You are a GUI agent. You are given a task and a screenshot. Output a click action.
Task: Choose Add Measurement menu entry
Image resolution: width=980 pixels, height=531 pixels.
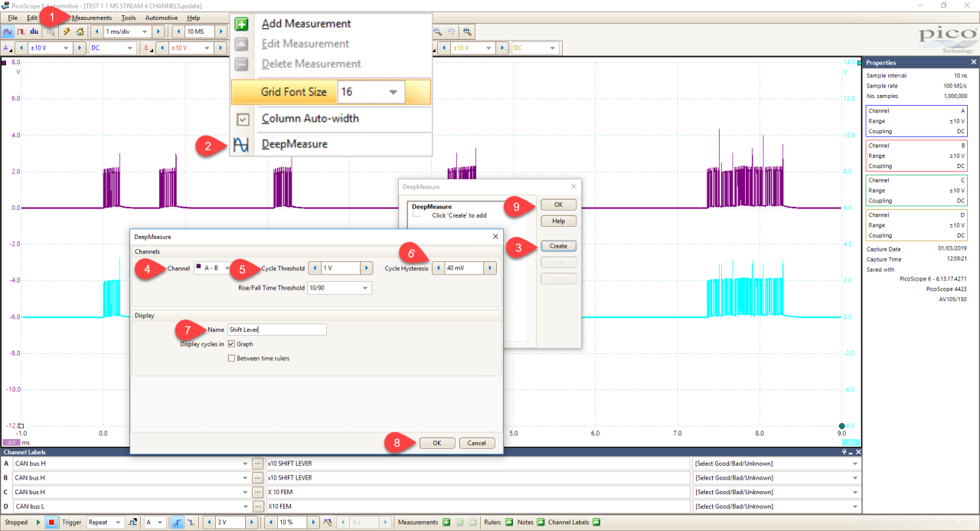pos(306,24)
